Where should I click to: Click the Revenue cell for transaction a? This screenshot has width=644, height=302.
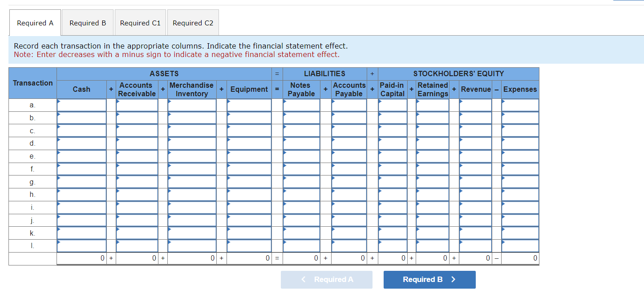475,105
